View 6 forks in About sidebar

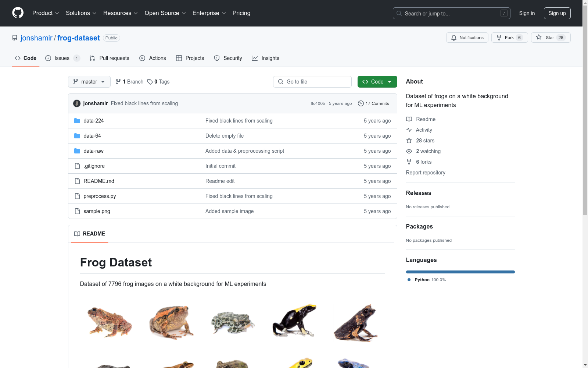click(x=419, y=162)
